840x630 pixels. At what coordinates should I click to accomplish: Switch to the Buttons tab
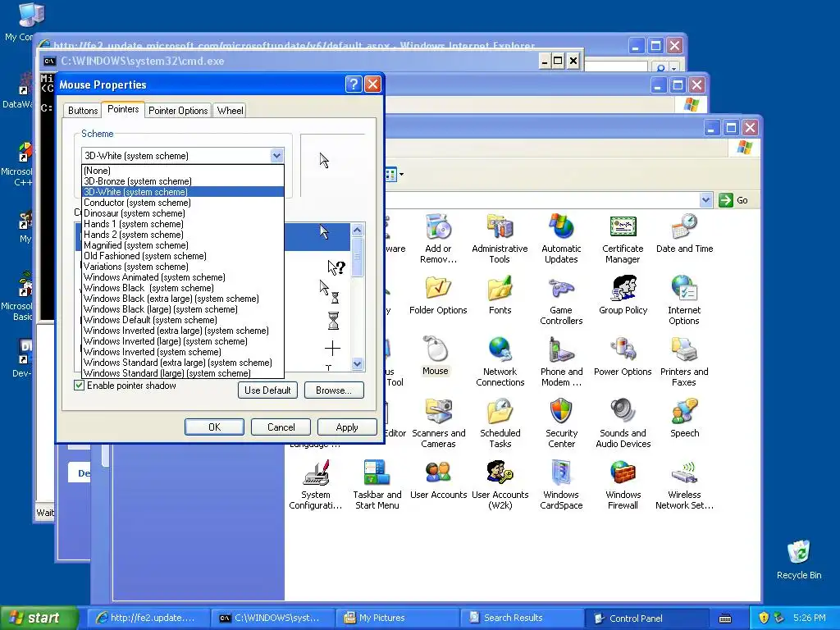click(x=83, y=111)
